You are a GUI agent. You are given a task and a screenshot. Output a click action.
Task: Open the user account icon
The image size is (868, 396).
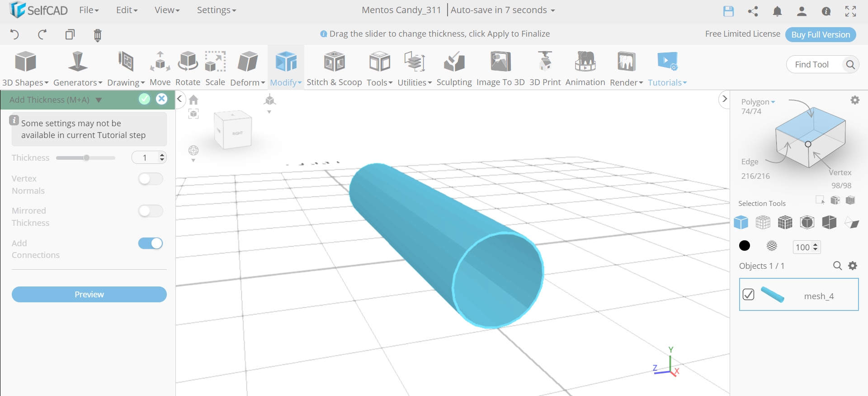[802, 11]
